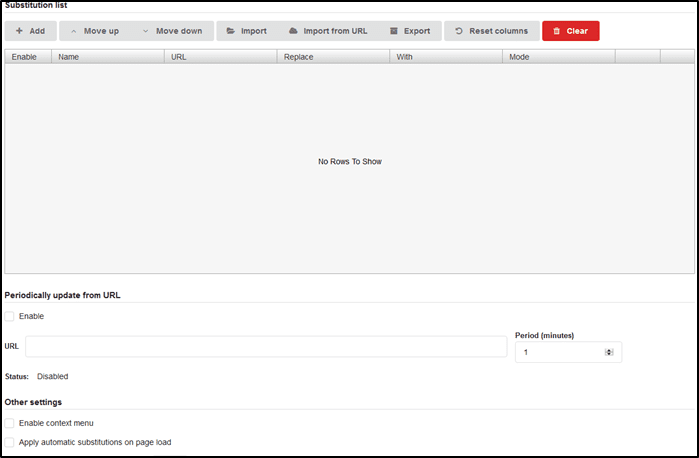The image size is (699, 458).
Task: Sort by the Name column header
Action: 107,57
